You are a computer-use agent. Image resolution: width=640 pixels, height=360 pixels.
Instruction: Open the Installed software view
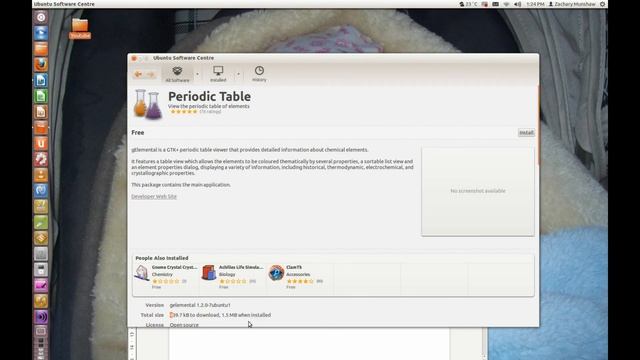point(218,74)
